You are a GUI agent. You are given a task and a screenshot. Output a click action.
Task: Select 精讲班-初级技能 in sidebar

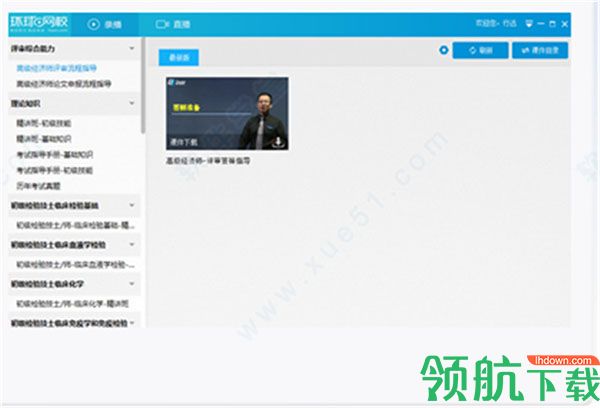point(44,123)
